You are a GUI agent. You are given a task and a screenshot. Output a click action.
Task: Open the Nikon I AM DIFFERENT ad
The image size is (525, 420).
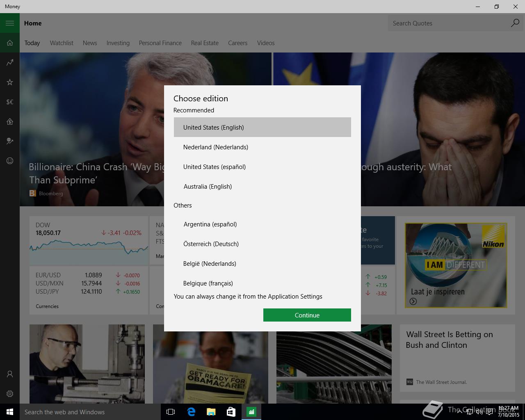coord(456,265)
